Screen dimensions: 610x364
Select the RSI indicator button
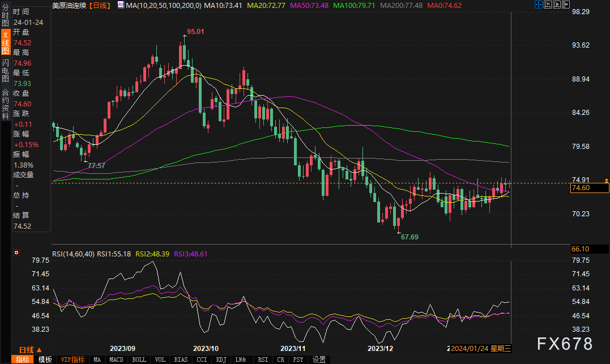(263, 359)
